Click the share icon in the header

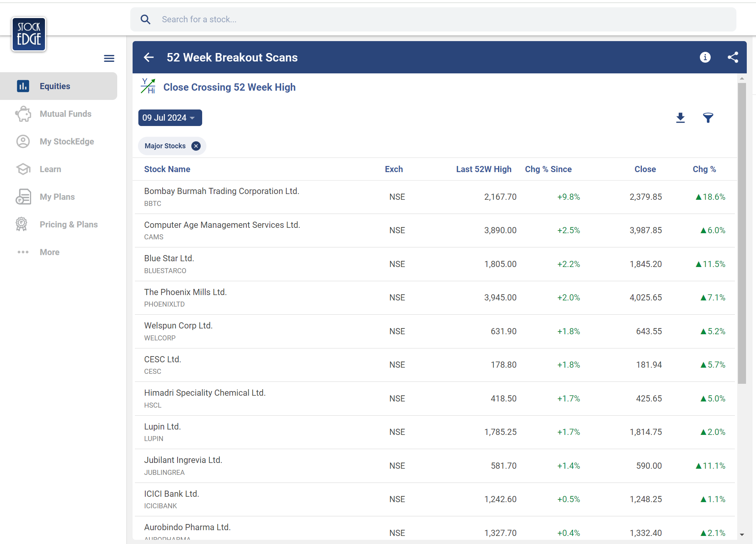733,58
